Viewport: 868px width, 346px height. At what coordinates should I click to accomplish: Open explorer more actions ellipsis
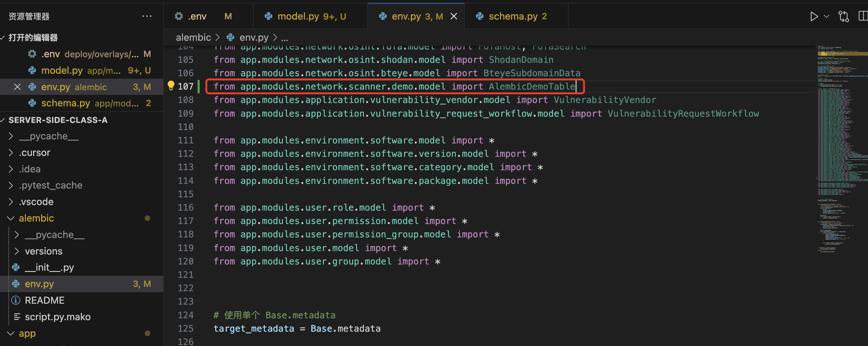pyautogui.click(x=147, y=16)
